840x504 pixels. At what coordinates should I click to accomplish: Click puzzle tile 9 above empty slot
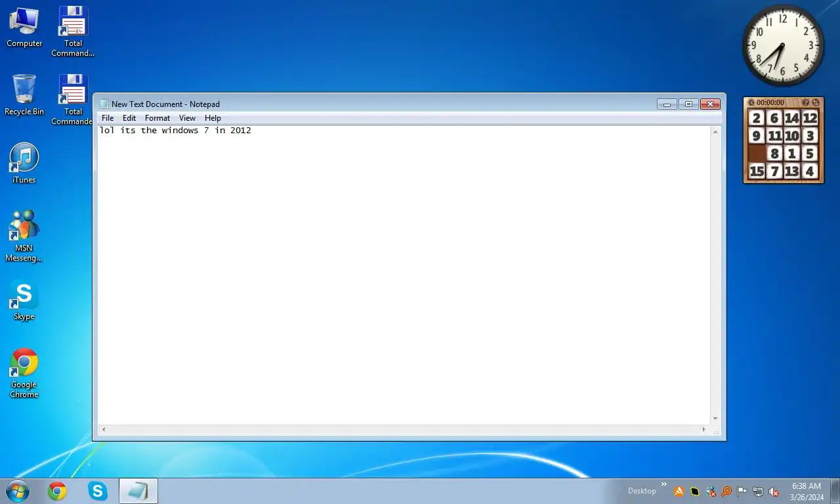757,136
